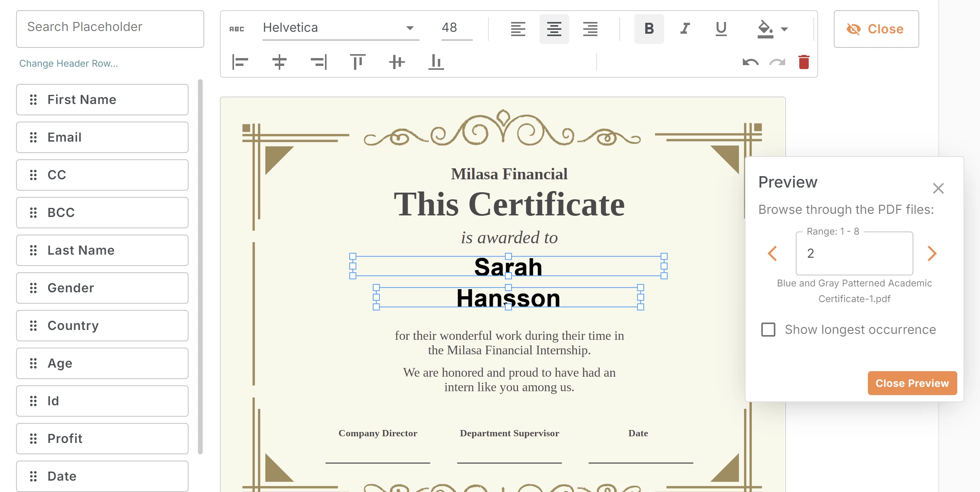Screen dimensions: 980x492
Task: Click the italic formatting icon
Action: pyautogui.click(x=685, y=29)
